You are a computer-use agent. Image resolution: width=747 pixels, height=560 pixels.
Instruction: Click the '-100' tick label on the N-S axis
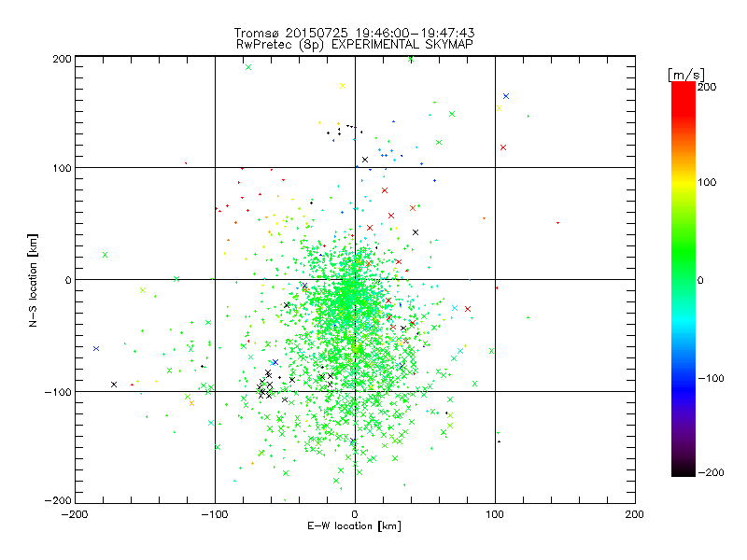click(58, 392)
